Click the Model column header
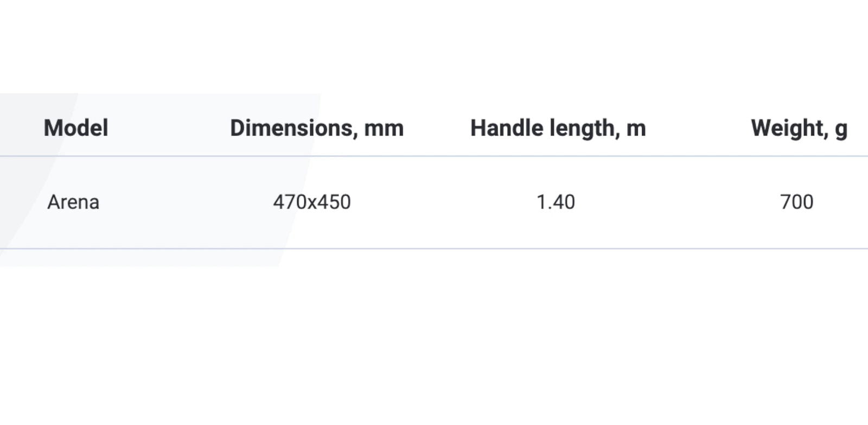 click(76, 129)
